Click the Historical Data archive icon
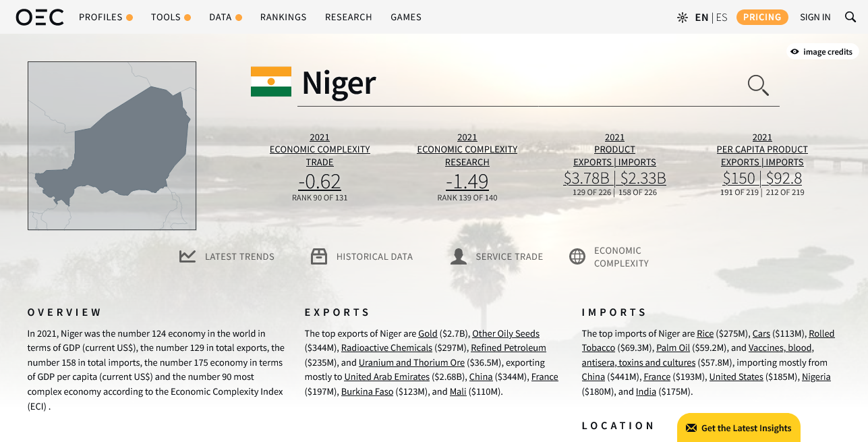Viewport: 868px width, 442px height. click(318, 256)
